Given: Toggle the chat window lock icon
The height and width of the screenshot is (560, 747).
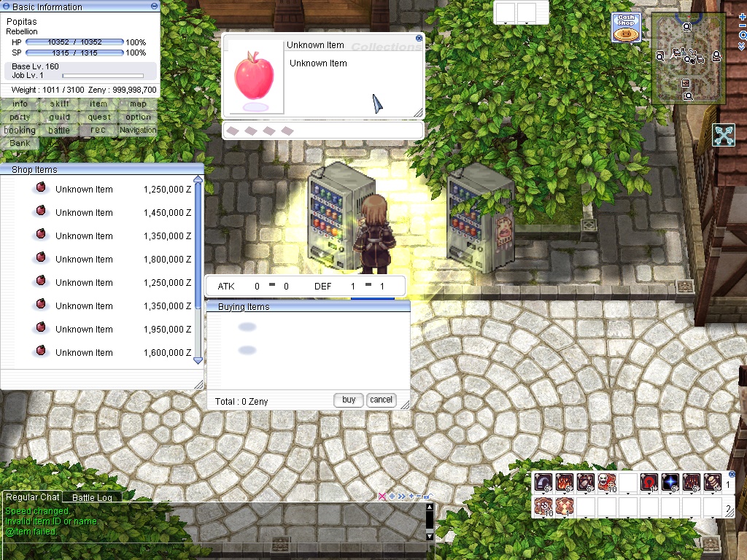Looking at the screenshot, I should pos(427,496).
